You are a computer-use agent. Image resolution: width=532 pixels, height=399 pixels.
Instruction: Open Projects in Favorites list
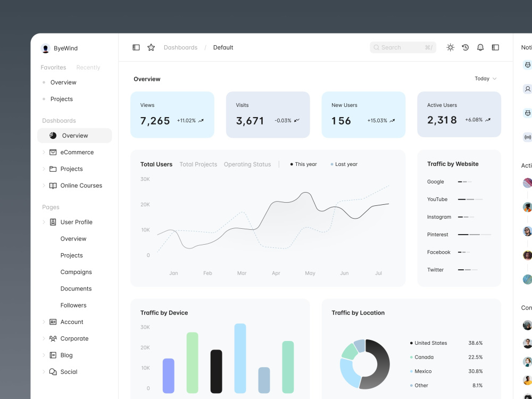61,99
